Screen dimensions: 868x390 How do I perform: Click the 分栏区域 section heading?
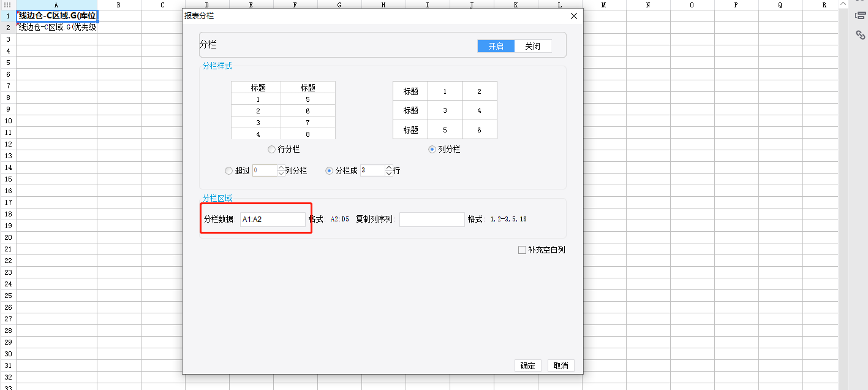(217, 198)
